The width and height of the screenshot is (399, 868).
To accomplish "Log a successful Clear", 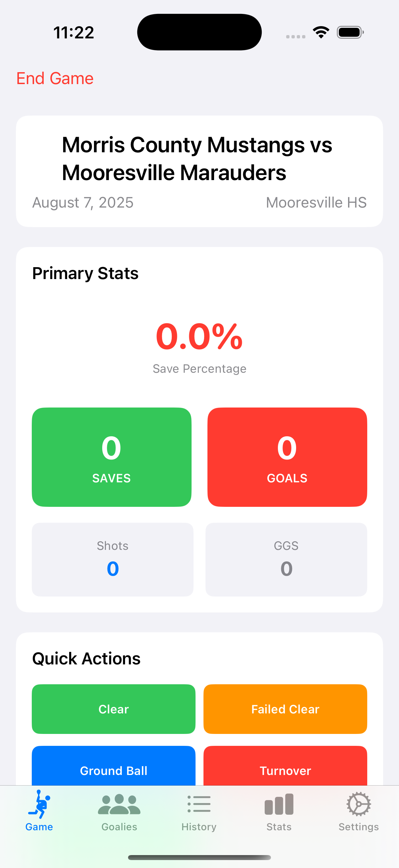I will (x=113, y=709).
